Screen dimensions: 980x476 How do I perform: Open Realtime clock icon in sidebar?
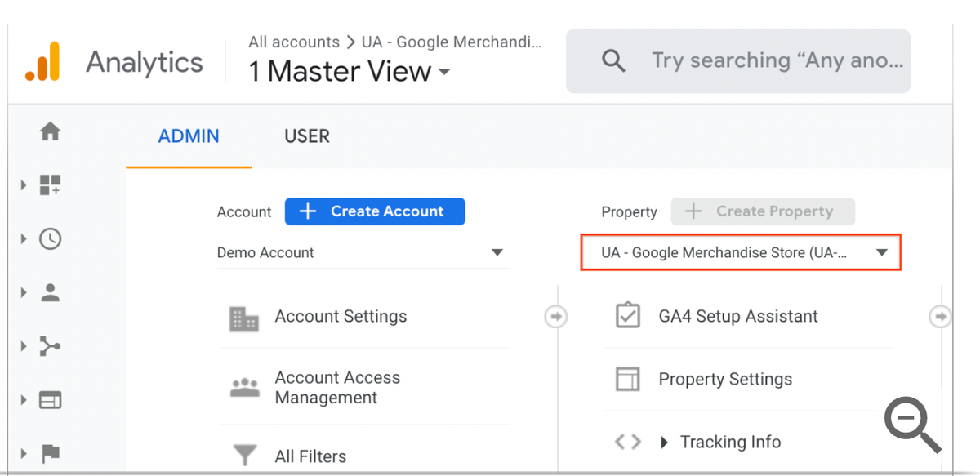point(51,238)
